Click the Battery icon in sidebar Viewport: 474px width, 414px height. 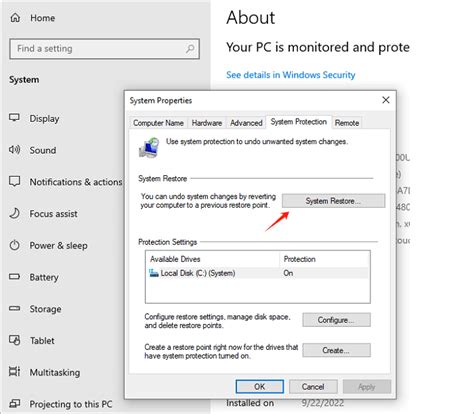pos(14,276)
